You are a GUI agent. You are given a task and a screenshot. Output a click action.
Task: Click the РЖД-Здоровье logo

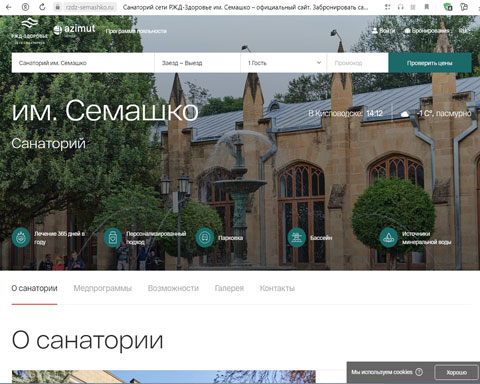point(30,31)
